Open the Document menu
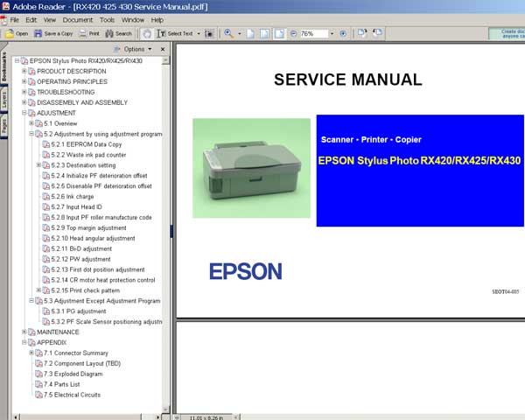Image resolution: width=525 pixels, height=420 pixels. coord(77,20)
